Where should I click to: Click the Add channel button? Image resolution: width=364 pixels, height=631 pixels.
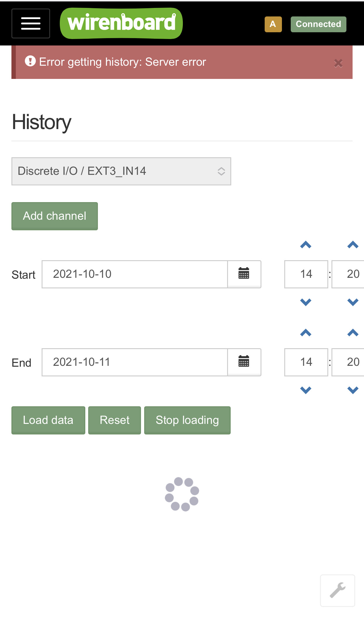55,216
